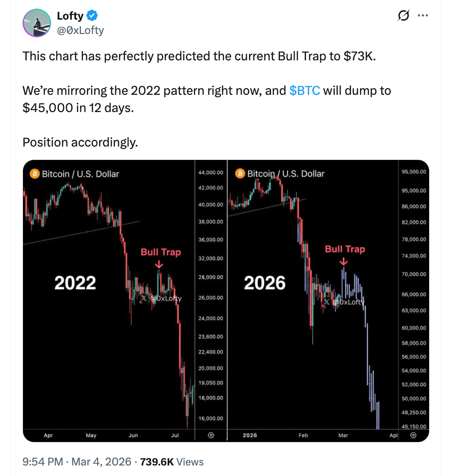The height and width of the screenshot is (476, 454).
Task: Open the @0xLofty handle link
Action: click(80, 30)
